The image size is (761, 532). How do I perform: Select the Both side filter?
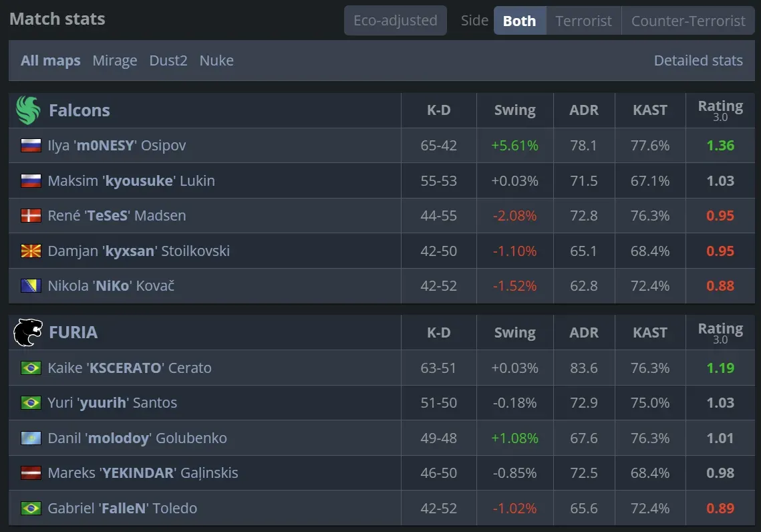(519, 21)
